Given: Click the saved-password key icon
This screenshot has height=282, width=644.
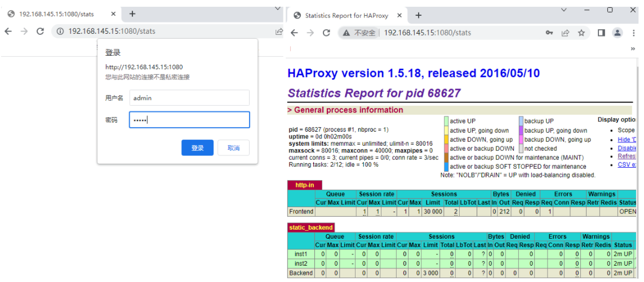Looking at the screenshot, I should click(549, 33).
